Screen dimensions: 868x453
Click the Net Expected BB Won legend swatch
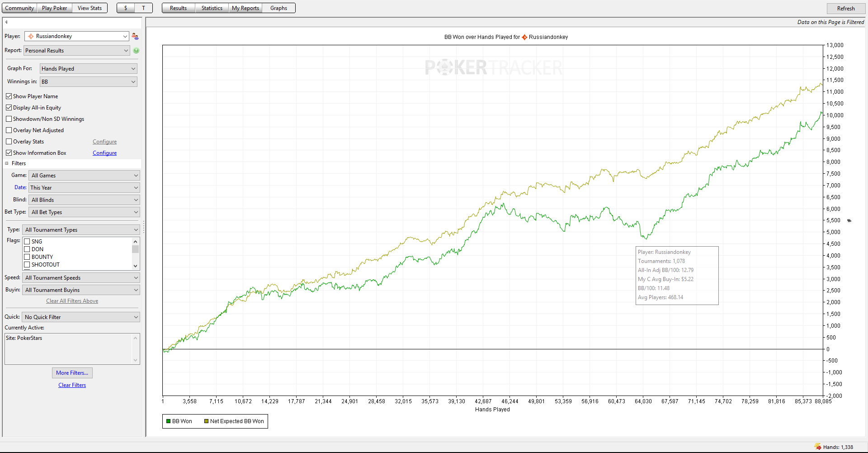point(207,421)
